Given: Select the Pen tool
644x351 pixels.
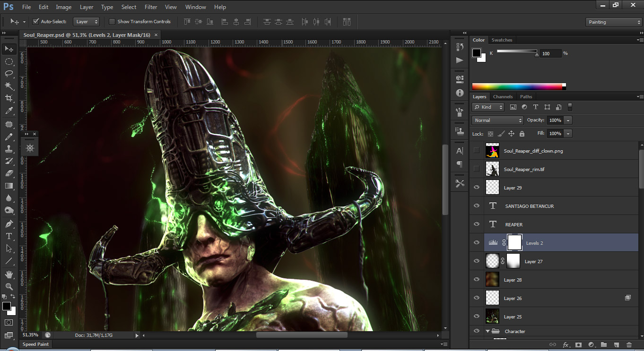Looking at the screenshot, I should coord(9,223).
